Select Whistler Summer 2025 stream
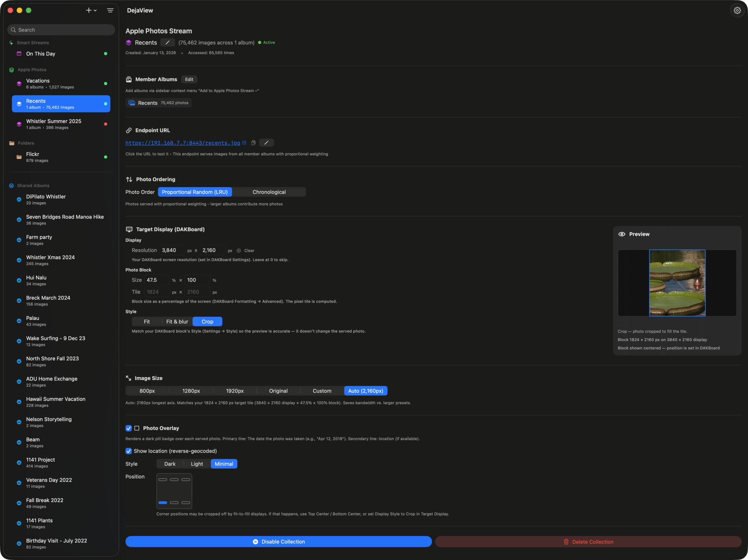The image size is (748, 560). pyautogui.click(x=61, y=124)
